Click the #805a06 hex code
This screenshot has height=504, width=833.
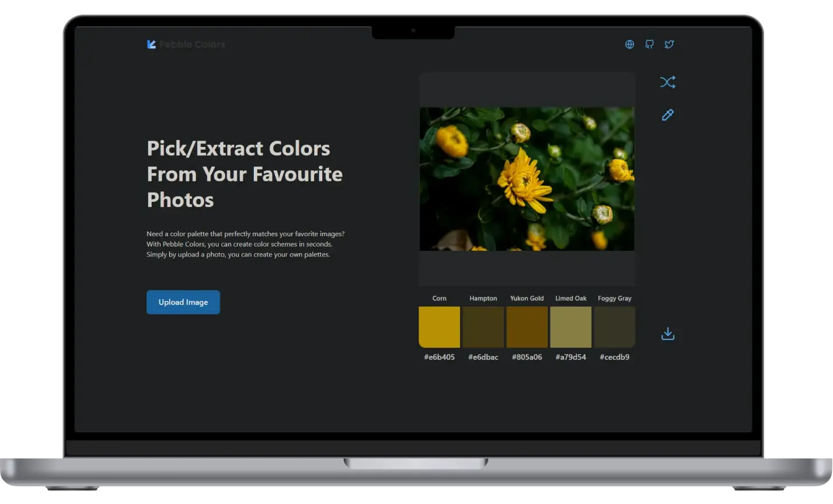point(527,357)
